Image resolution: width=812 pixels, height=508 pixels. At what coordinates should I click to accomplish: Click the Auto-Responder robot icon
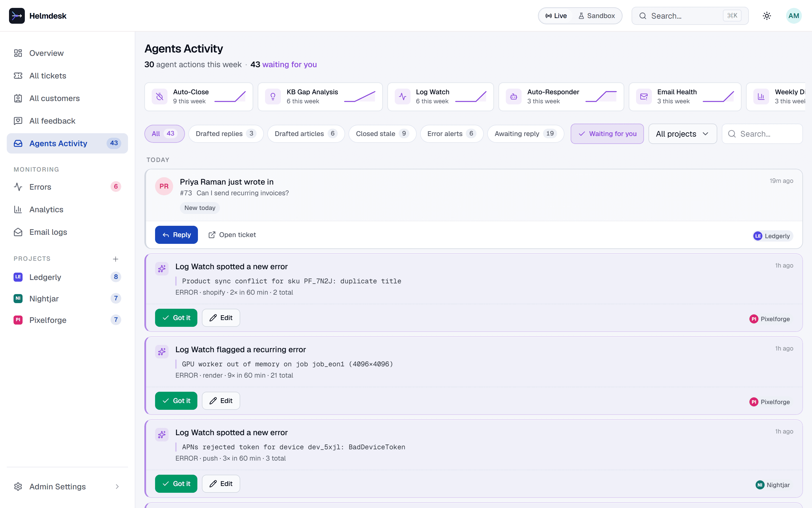click(x=513, y=97)
